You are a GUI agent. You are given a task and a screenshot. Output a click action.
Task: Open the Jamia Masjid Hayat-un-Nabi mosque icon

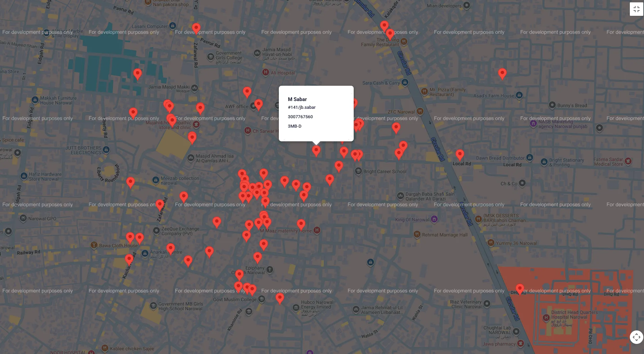click(x=257, y=53)
